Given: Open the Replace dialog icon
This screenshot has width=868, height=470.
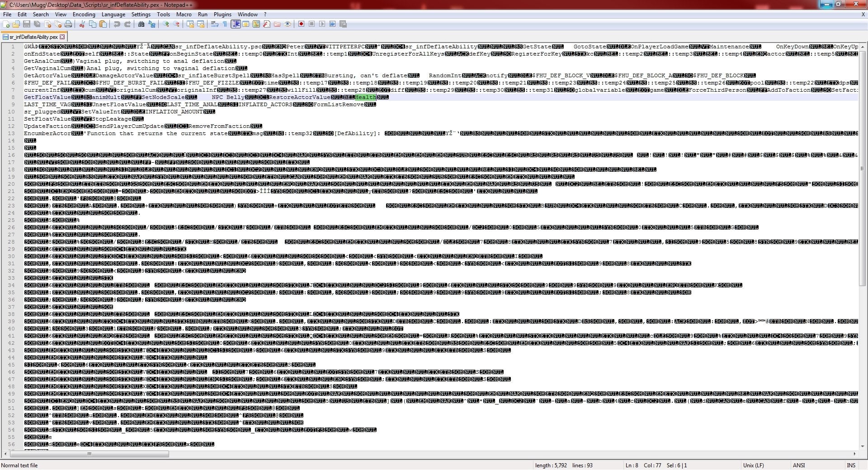Looking at the screenshot, I should (152, 24).
